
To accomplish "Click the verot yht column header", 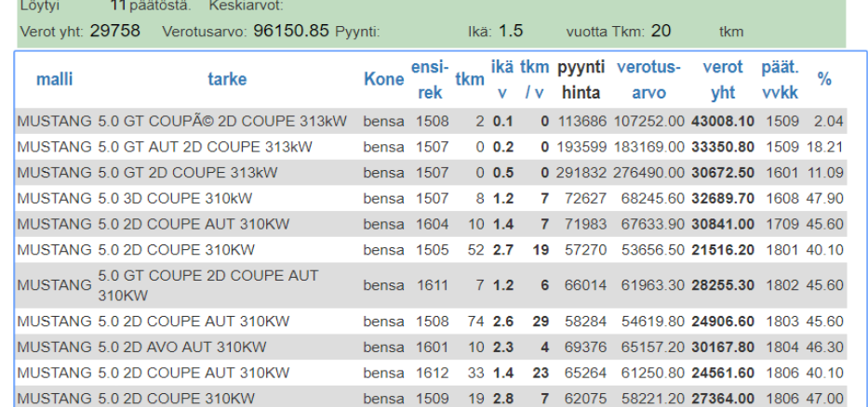I will [x=723, y=80].
